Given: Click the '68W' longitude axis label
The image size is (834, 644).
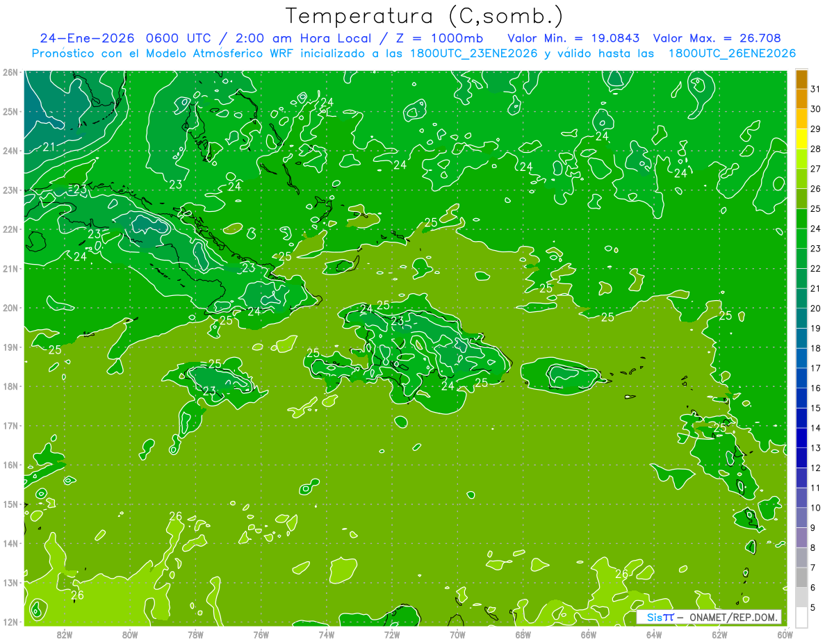Looking at the screenshot, I should click(x=523, y=634).
